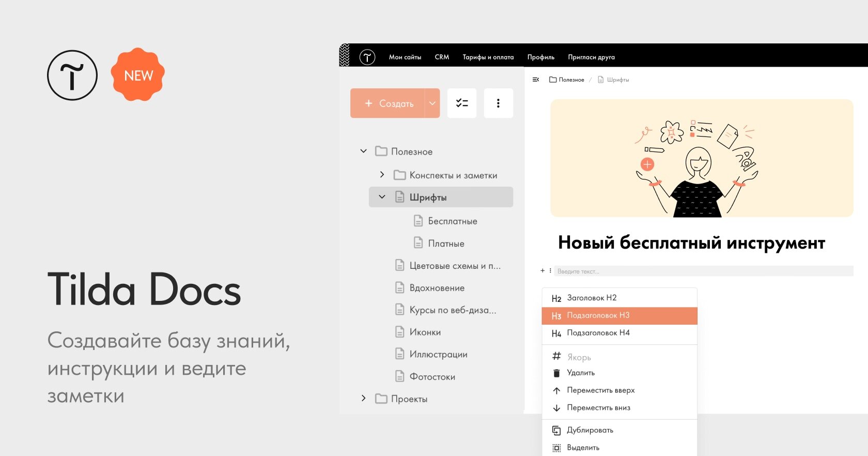Choose Заголовок H2 in block menu

point(619,298)
